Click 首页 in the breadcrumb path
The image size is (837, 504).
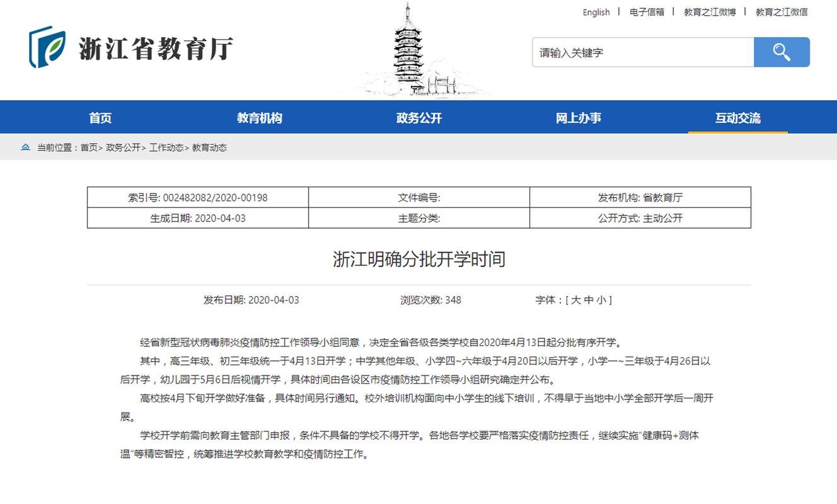[89, 147]
